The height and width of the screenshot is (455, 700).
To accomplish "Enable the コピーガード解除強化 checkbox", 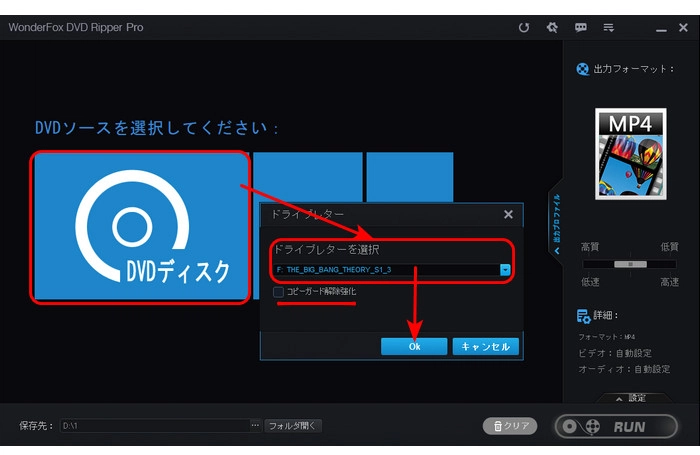I will pos(279,291).
